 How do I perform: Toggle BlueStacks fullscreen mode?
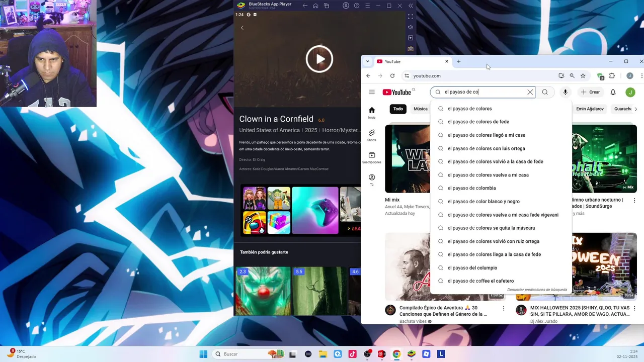pyautogui.click(x=411, y=17)
